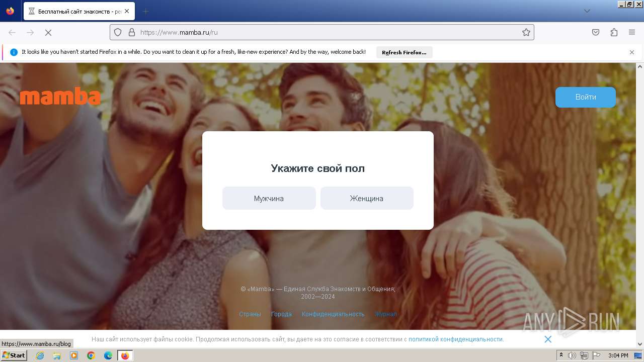Minimize the Firefox window

click(x=622, y=4)
